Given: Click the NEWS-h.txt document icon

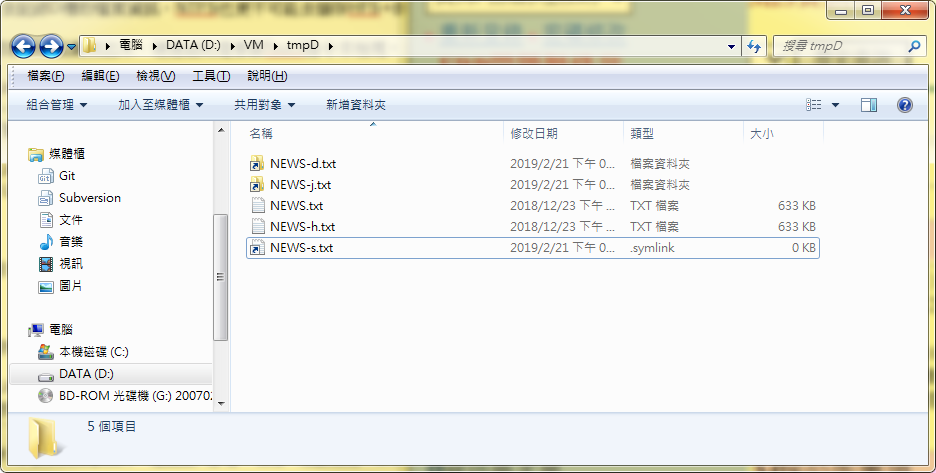Looking at the screenshot, I should 257,227.
